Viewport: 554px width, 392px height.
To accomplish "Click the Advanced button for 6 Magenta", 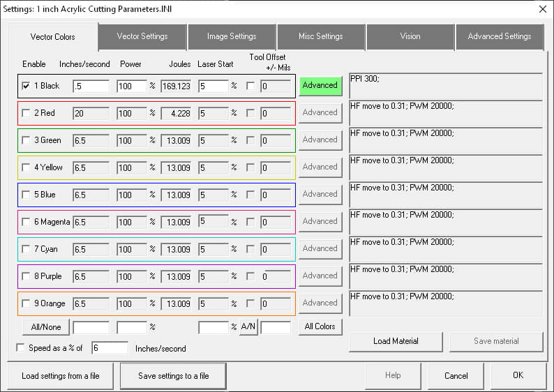I will coord(320,221).
